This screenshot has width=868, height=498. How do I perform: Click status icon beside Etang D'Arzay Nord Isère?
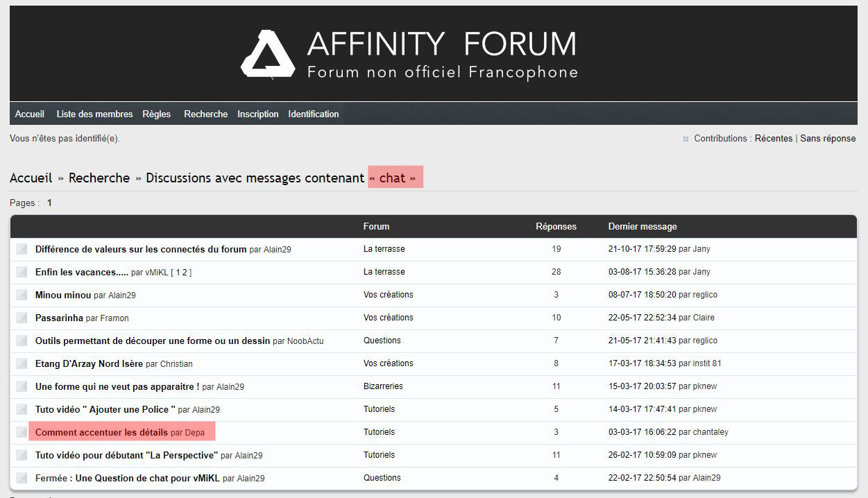click(x=22, y=363)
